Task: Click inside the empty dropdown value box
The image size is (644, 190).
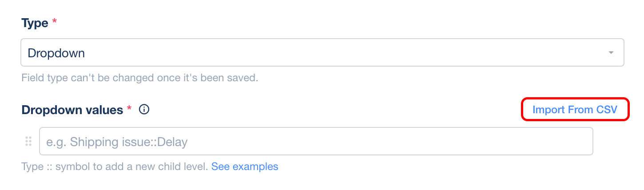Action: click(316, 142)
